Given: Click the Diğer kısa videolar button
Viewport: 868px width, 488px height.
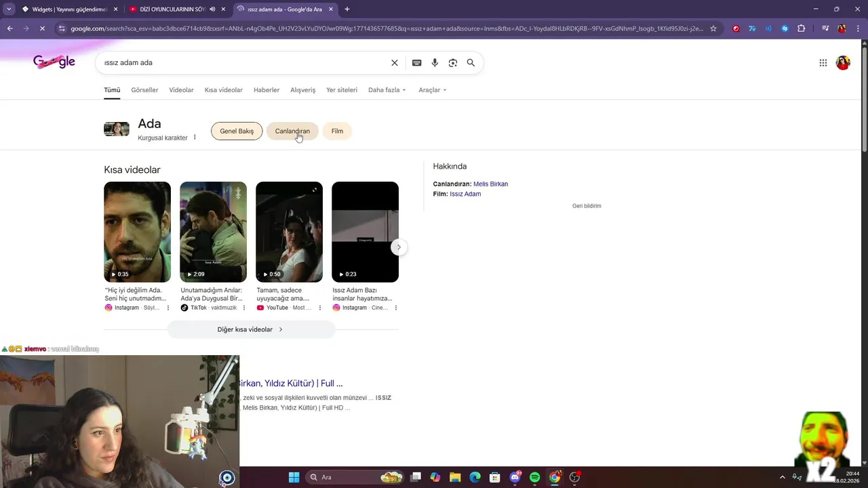Looking at the screenshot, I should tap(251, 329).
